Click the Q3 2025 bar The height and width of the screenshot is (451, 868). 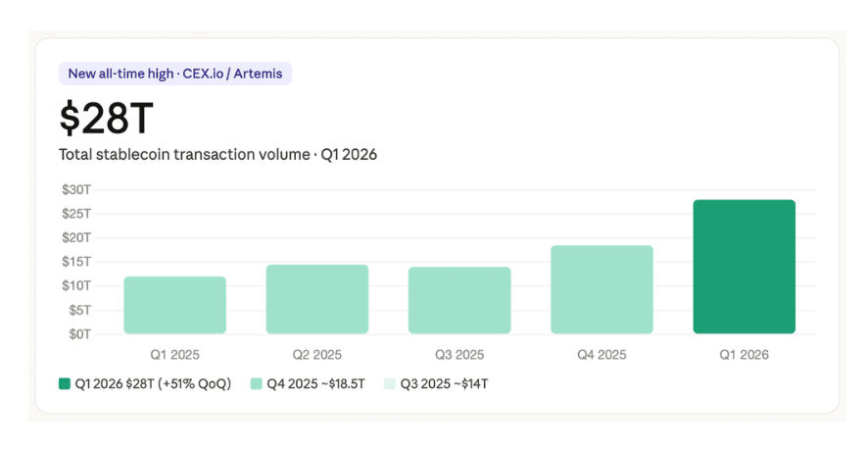459,300
